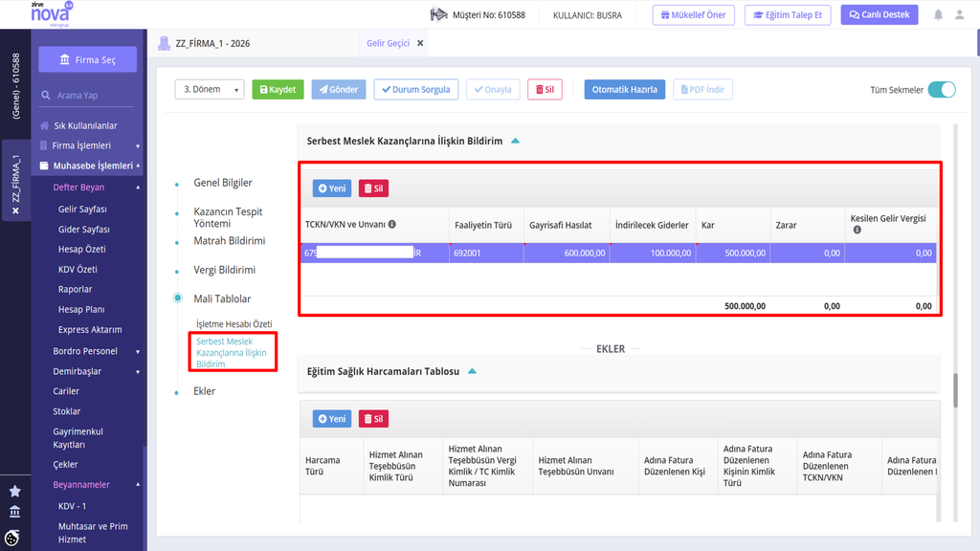This screenshot has width=980, height=551.
Task: Close the Gelir Geçici tab
Action: pos(420,43)
